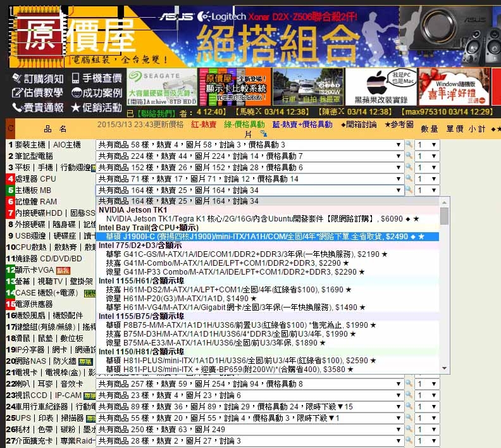Open quantity dropdown for 套裝主機 row
501x448 pixels.
pyautogui.click(x=427, y=145)
